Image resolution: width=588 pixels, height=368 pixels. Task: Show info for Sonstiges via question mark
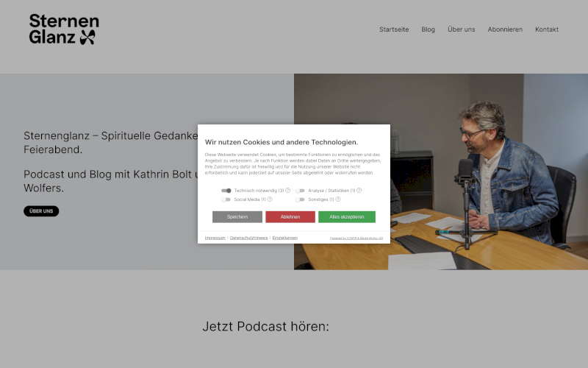point(337,199)
